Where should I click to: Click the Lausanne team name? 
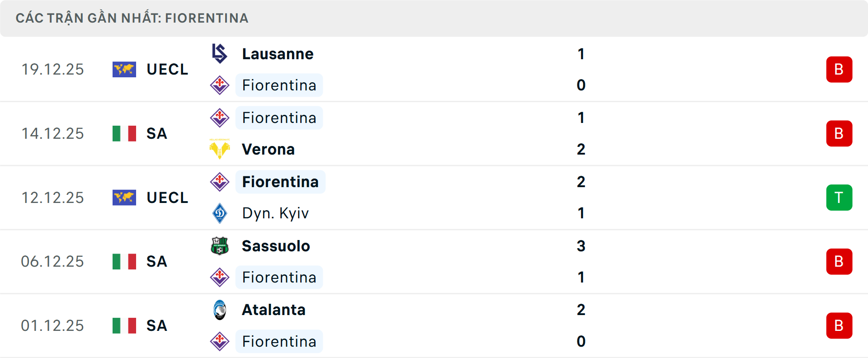[278, 53]
